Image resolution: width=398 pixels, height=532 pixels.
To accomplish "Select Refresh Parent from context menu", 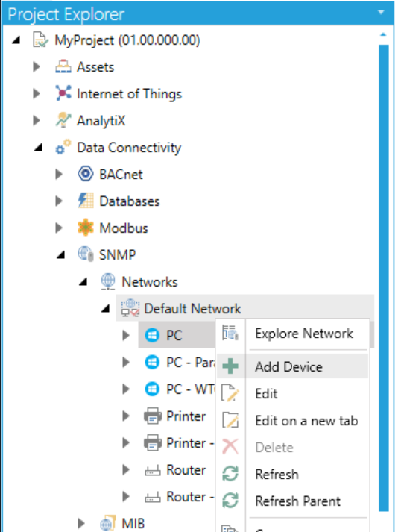I will pyautogui.click(x=297, y=501).
